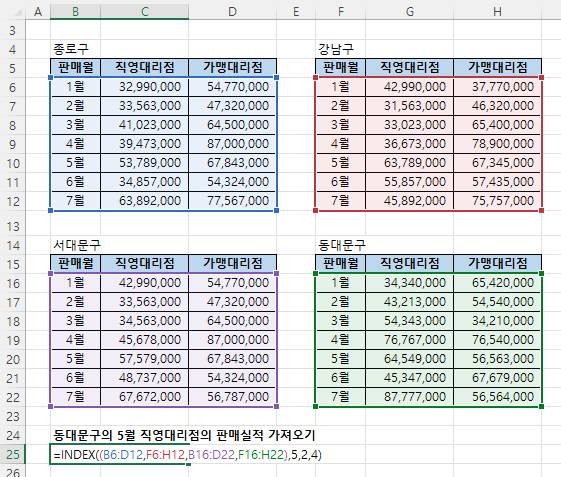The image size is (561, 477).
Task: Click the 강남구 title cell
Action: pos(341,49)
